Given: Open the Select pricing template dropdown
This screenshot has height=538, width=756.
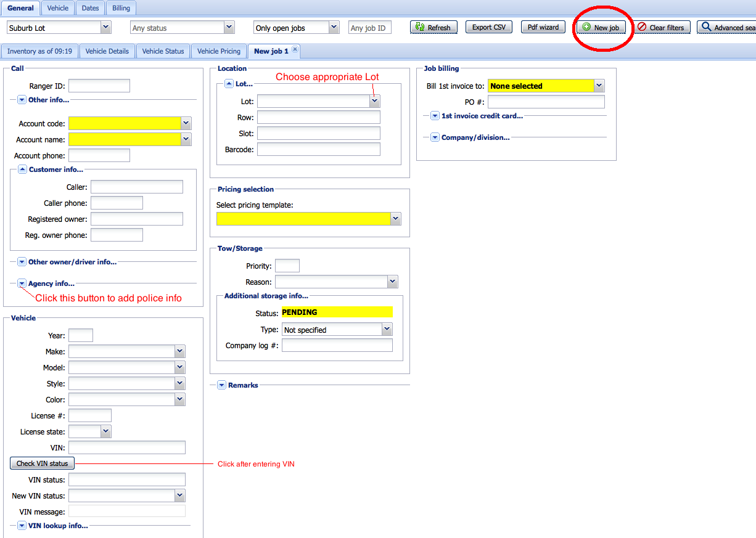Looking at the screenshot, I should click(395, 219).
